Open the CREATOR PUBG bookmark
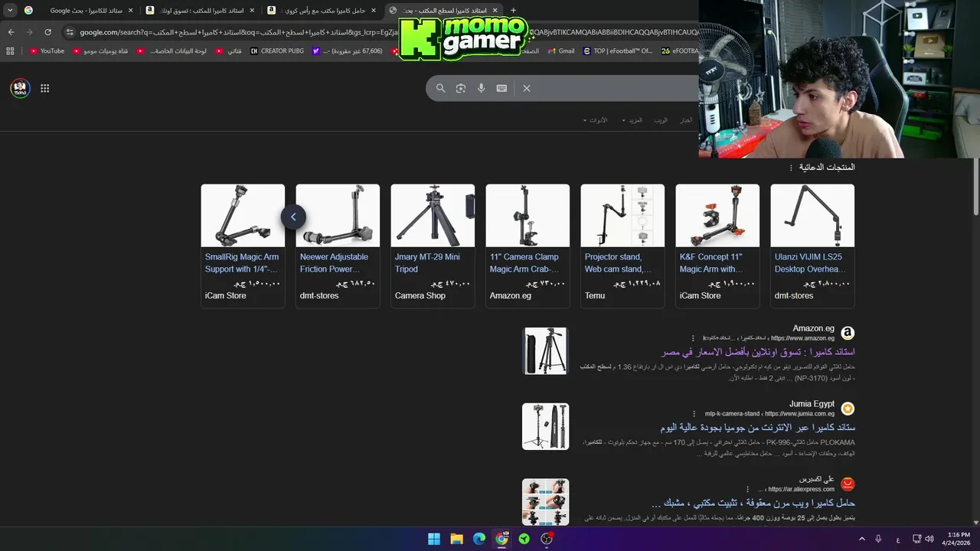Image resolution: width=980 pixels, height=551 pixels. pos(276,51)
